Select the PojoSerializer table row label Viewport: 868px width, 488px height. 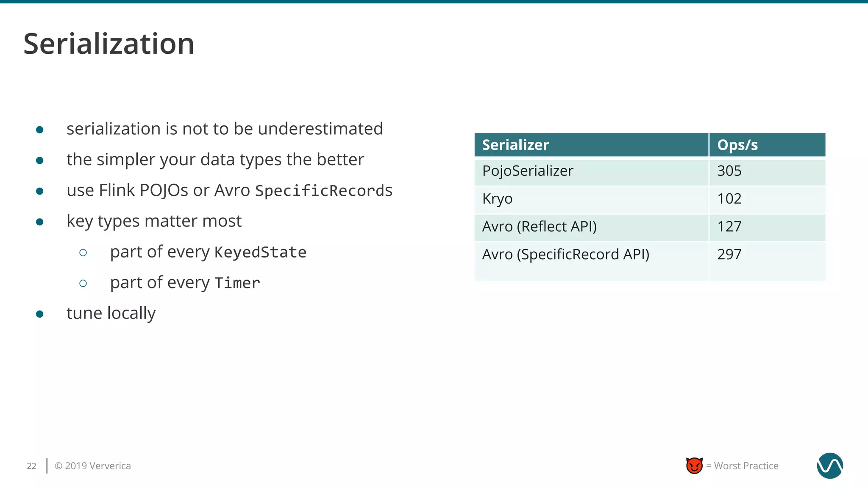coord(528,171)
